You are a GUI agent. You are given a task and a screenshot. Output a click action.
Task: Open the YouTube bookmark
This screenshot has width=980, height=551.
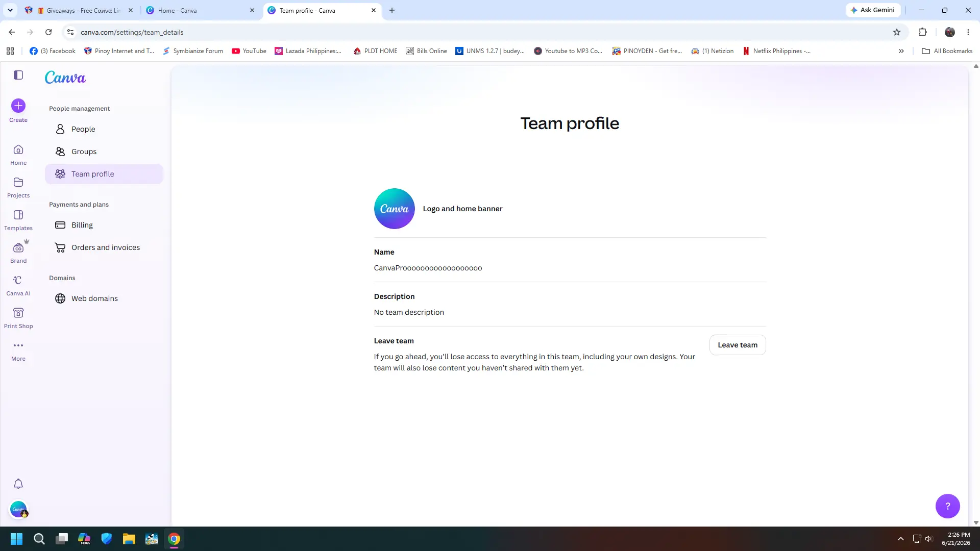click(249, 51)
